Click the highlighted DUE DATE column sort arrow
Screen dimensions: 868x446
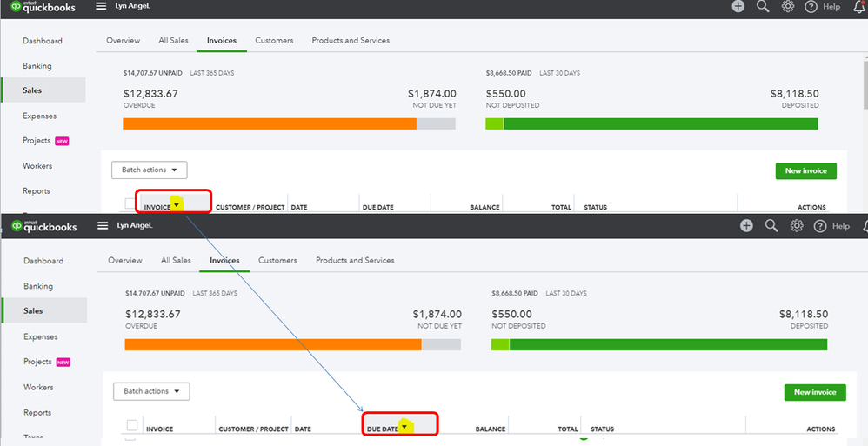(x=404, y=427)
